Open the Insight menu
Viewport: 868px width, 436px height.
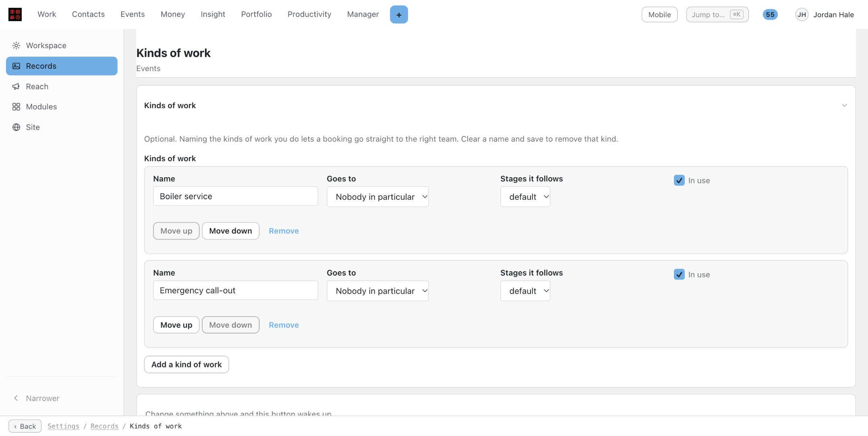[213, 14]
